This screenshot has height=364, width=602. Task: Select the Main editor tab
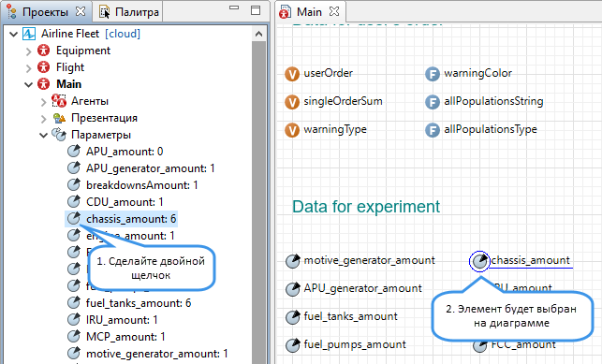pyautogui.click(x=309, y=12)
